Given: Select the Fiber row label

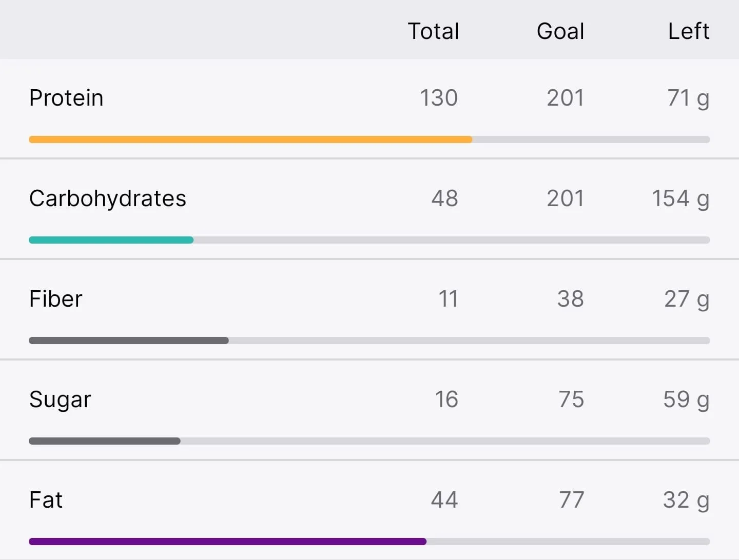Looking at the screenshot, I should point(55,299).
